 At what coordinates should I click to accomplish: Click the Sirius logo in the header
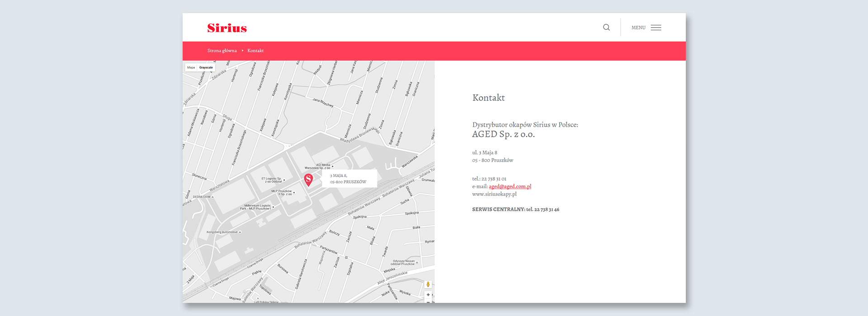[227, 28]
